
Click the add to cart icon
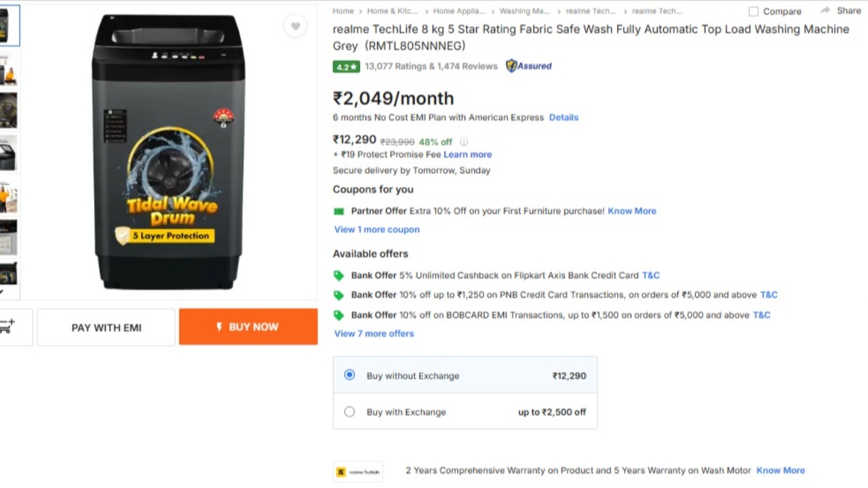[7, 327]
